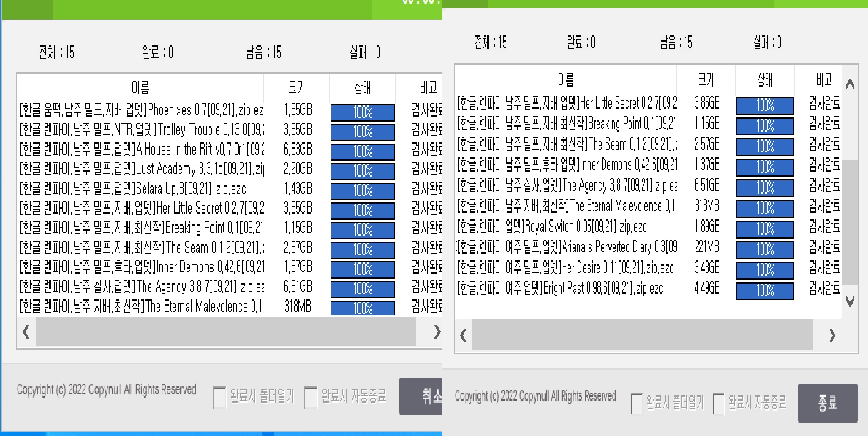Tick 완료시 폴더열기 checkbox in left window
This screenshot has width=868, height=436.
tap(219, 397)
